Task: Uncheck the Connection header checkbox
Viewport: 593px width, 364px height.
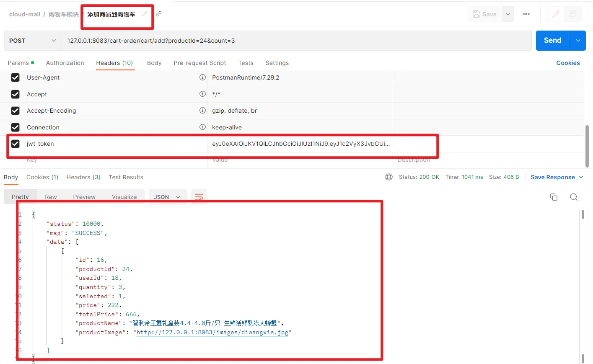Action: (16, 127)
